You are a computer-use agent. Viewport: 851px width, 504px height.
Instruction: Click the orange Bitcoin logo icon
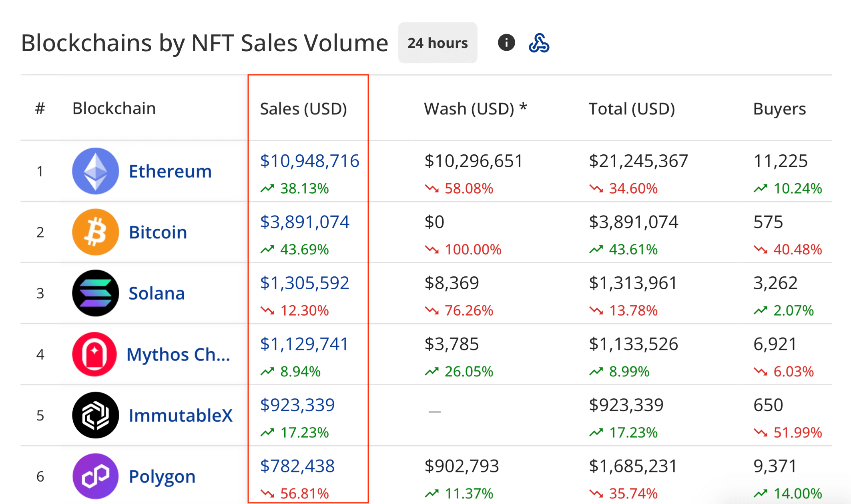click(x=96, y=232)
